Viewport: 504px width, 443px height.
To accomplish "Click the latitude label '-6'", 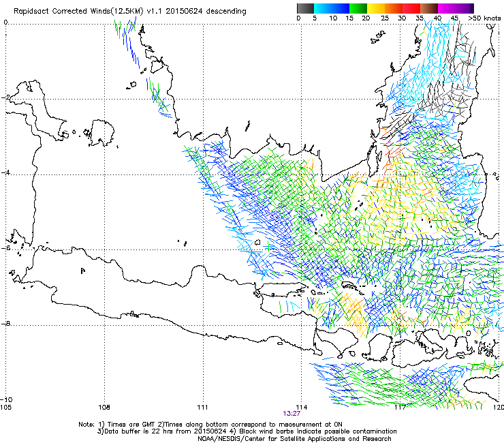I will (5, 247).
